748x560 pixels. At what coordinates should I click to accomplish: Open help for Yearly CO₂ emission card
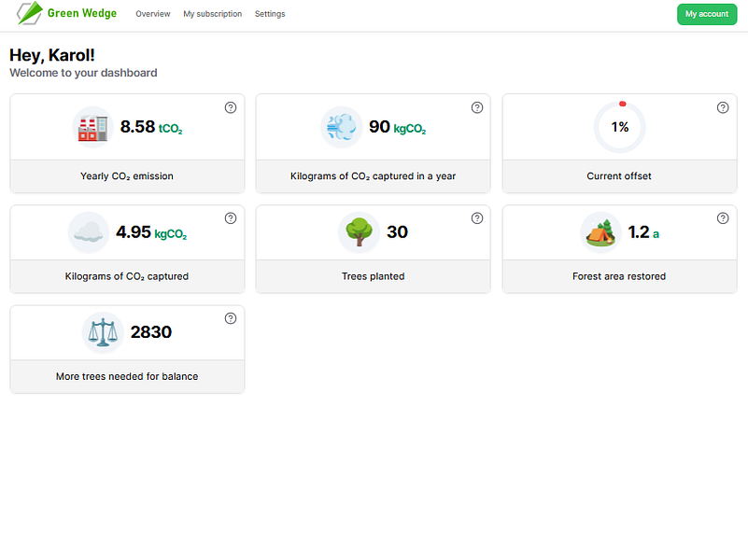coord(231,107)
